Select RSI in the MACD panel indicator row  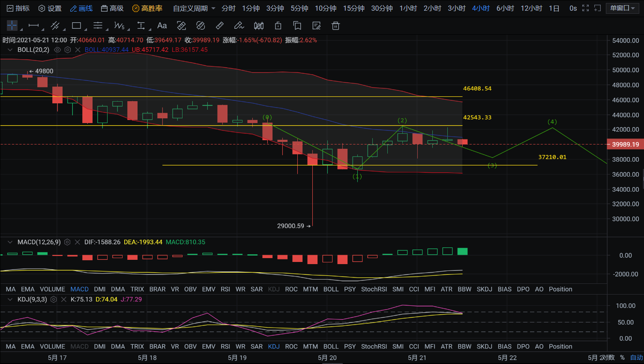pos(225,289)
